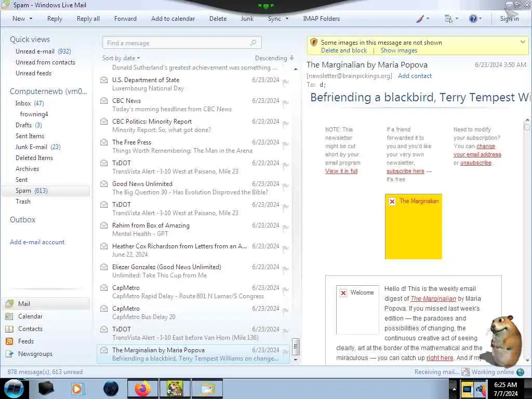532x399 pixels.
Task: Click reading pane scrollbar up arrow
Action: click(x=527, y=120)
